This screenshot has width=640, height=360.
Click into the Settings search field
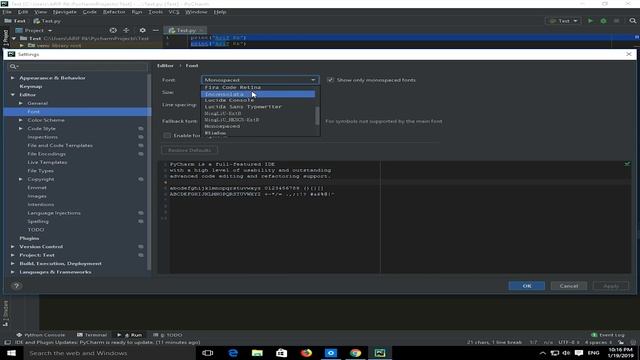pyautogui.click(x=78, y=66)
